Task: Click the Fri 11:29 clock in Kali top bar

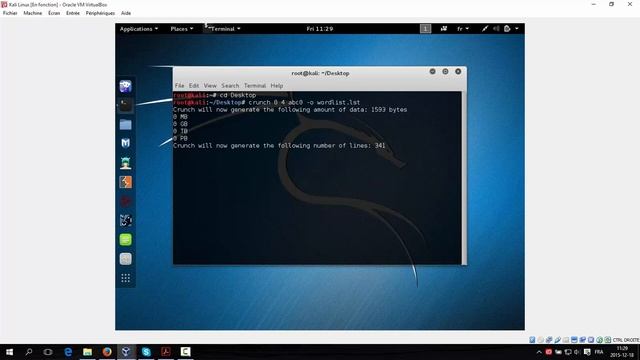Action: click(x=320, y=29)
